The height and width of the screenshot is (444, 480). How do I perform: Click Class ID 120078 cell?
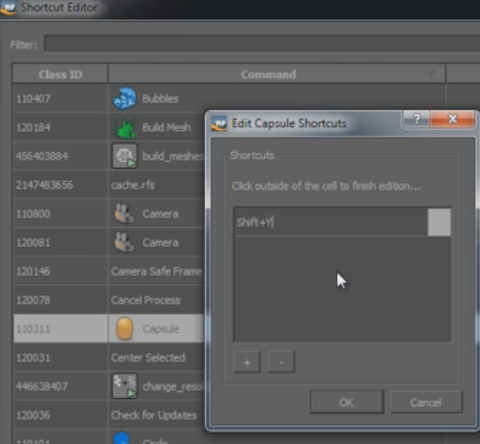pyautogui.click(x=60, y=300)
